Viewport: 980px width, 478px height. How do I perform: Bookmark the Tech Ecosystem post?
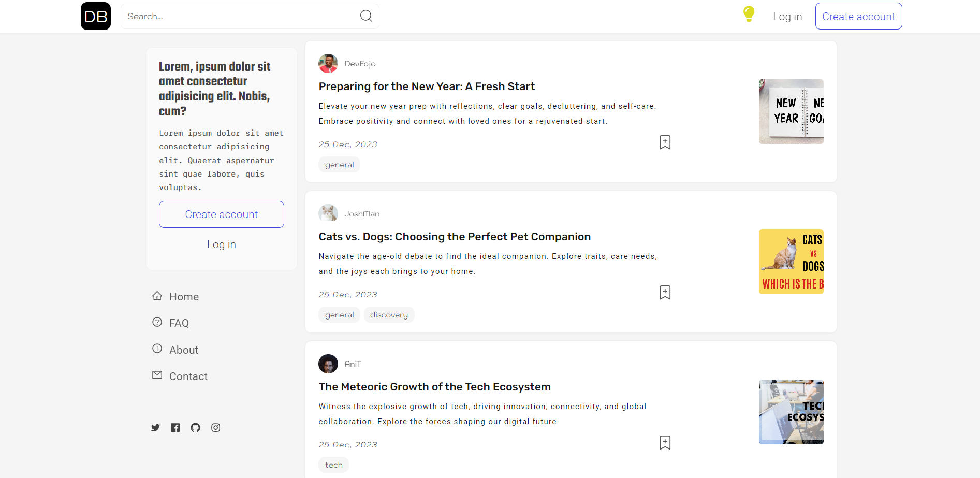665,443
